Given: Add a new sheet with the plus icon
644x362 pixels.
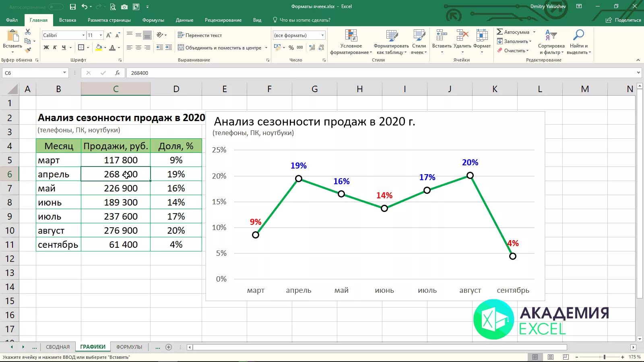Looking at the screenshot, I should [169, 347].
